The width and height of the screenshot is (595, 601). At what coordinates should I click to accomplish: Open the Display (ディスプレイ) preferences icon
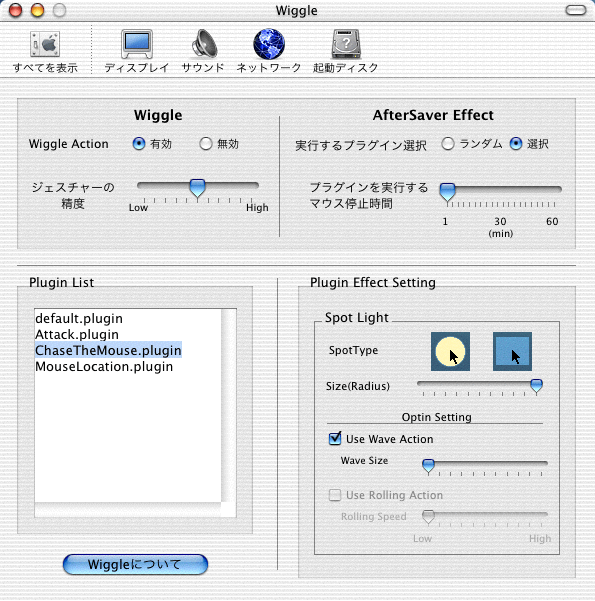click(x=137, y=44)
